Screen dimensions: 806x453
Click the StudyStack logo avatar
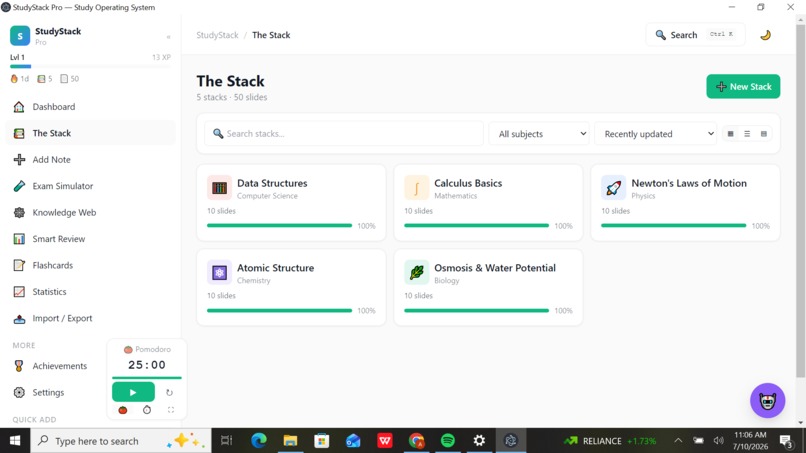pos(20,36)
